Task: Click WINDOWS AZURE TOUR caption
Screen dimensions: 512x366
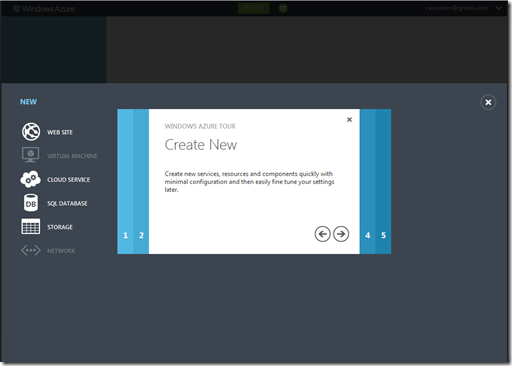Action: click(200, 126)
